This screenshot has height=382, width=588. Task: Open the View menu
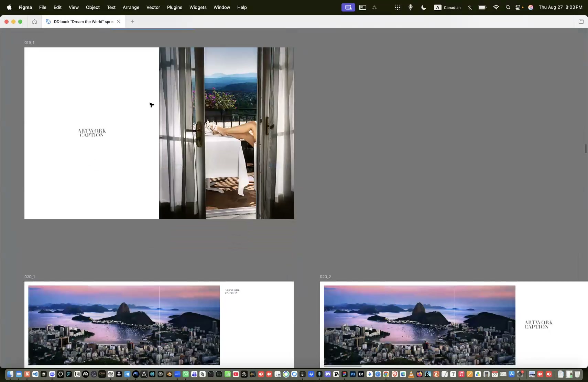(74, 7)
